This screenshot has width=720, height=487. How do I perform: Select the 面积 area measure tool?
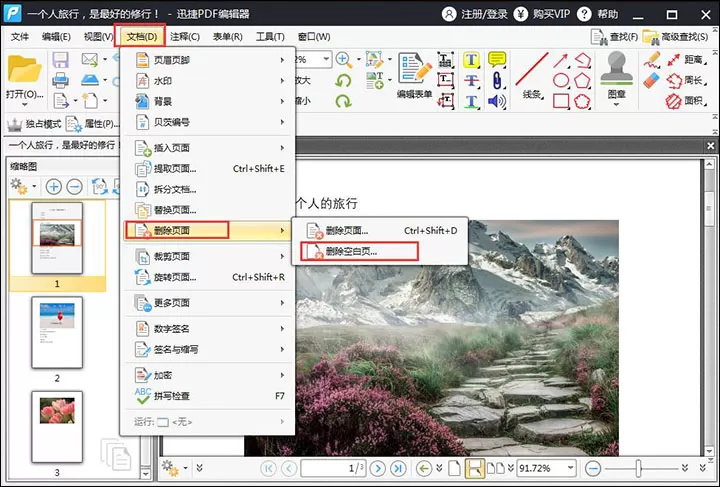(x=686, y=101)
